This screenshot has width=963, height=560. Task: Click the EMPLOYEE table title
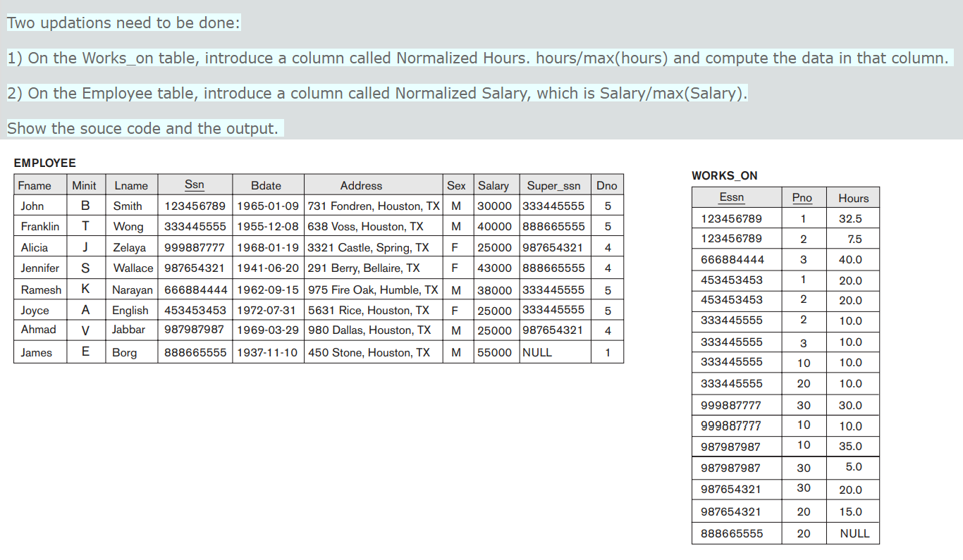44,163
